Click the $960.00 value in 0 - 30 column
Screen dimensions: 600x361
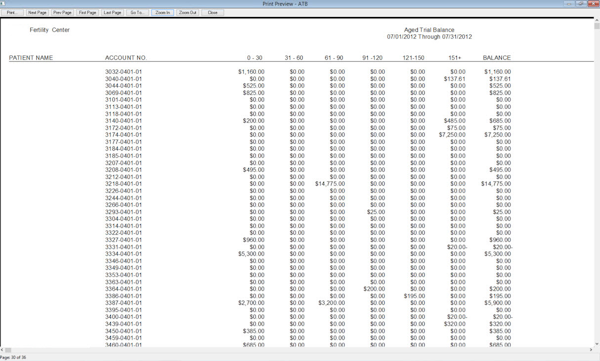coord(253,240)
